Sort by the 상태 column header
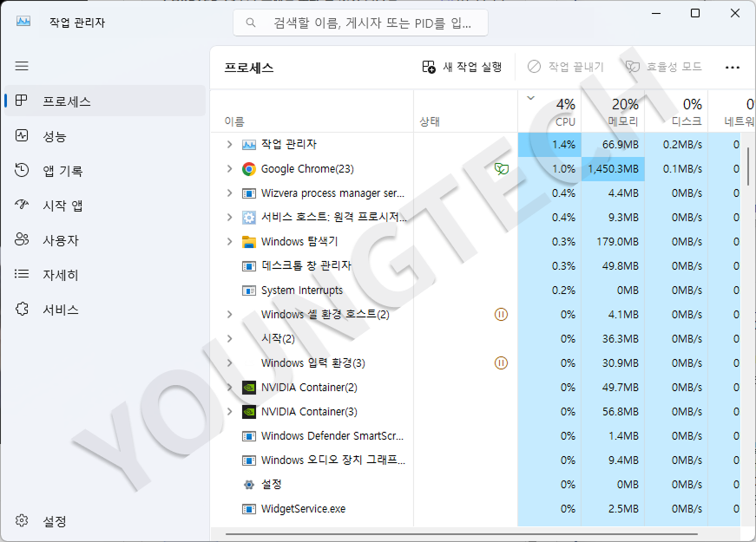The height and width of the screenshot is (542, 756). (466, 111)
